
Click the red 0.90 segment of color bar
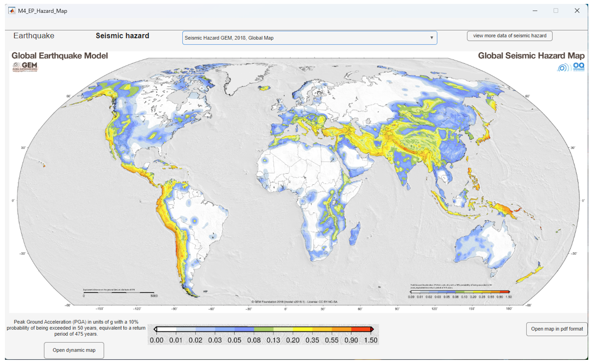coord(361,329)
